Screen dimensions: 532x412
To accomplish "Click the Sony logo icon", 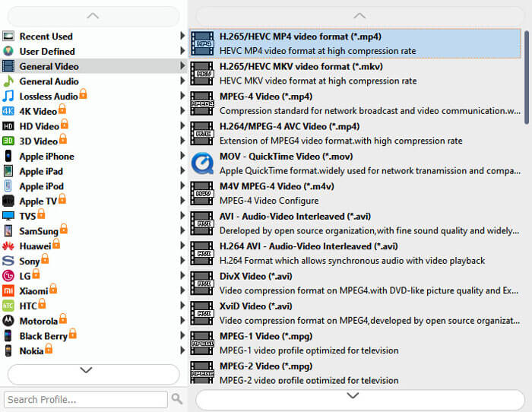I will pos(8,261).
